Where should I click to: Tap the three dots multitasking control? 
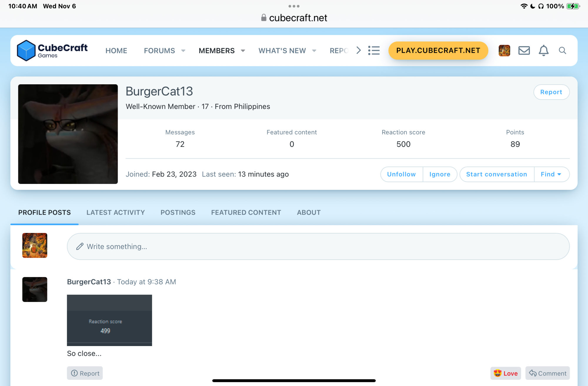pyautogui.click(x=294, y=6)
